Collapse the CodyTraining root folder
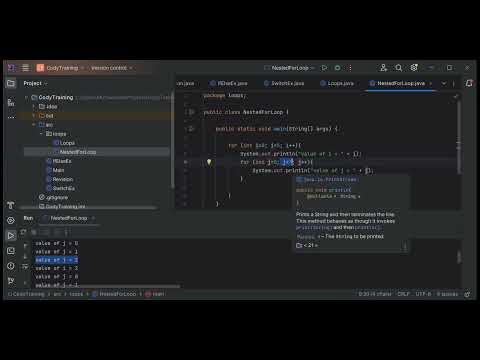The width and height of the screenshot is (480, 360). (26, 97)
